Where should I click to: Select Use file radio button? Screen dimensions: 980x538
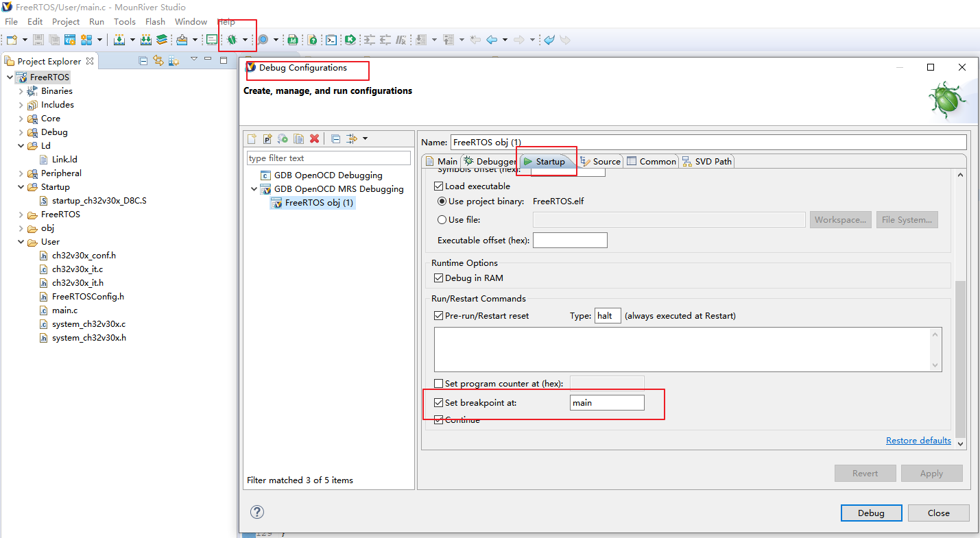point(442,220)
